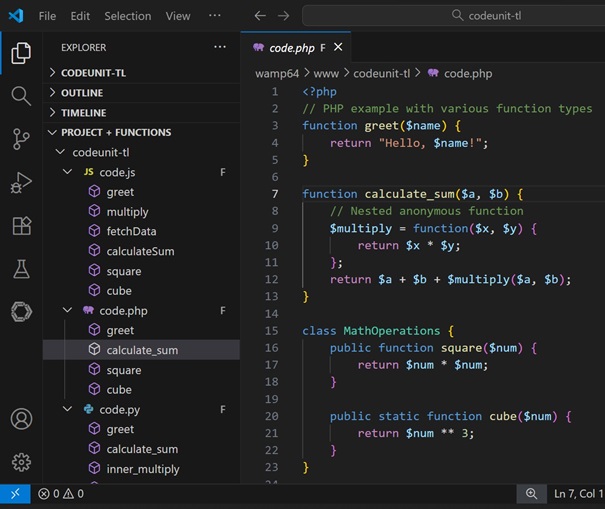Click the Ln 7, Col 1 indicator

577,494
